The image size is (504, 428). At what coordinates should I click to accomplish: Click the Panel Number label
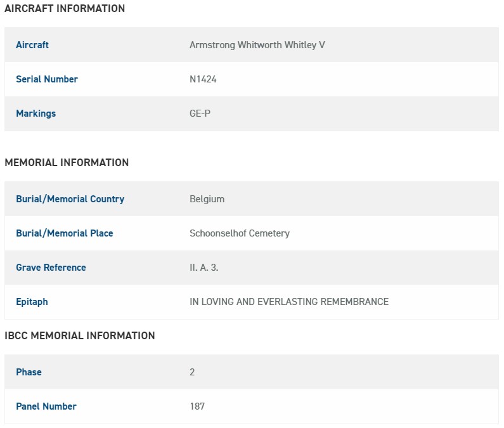(x=46, y=406)
